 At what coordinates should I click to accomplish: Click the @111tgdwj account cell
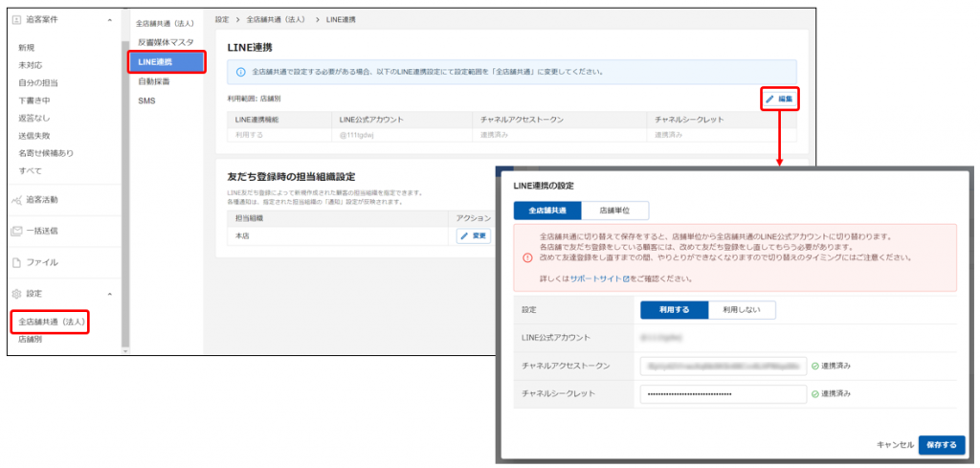point(403,134)
